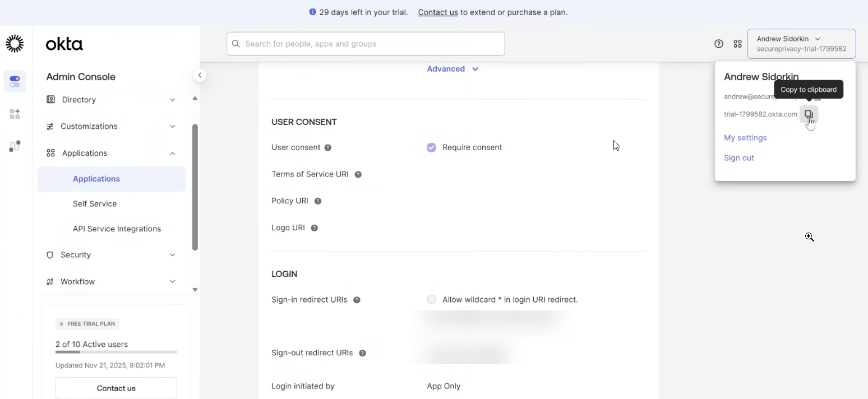Open My settings
This screenshot has height=399, width=868.
tap(745, 137)
